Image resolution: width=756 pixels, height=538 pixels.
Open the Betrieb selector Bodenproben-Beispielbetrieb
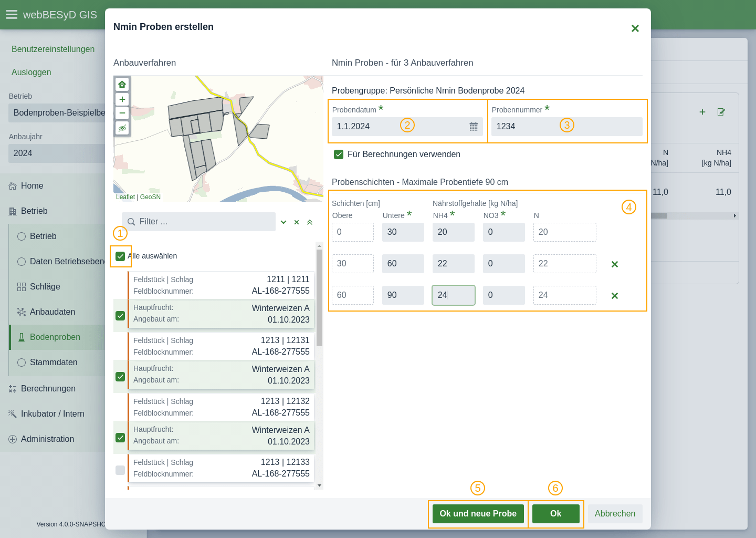(x=57, y=113)
